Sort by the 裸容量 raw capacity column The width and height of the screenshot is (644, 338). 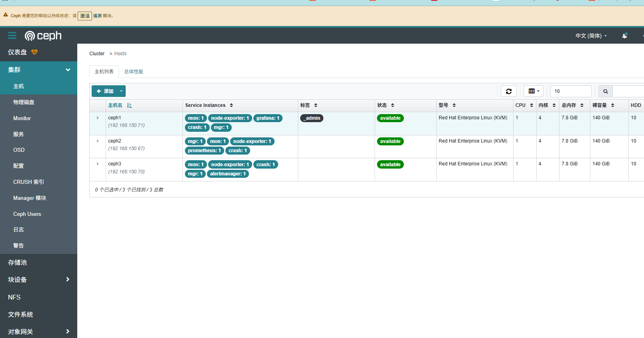(x=613, y=105)
